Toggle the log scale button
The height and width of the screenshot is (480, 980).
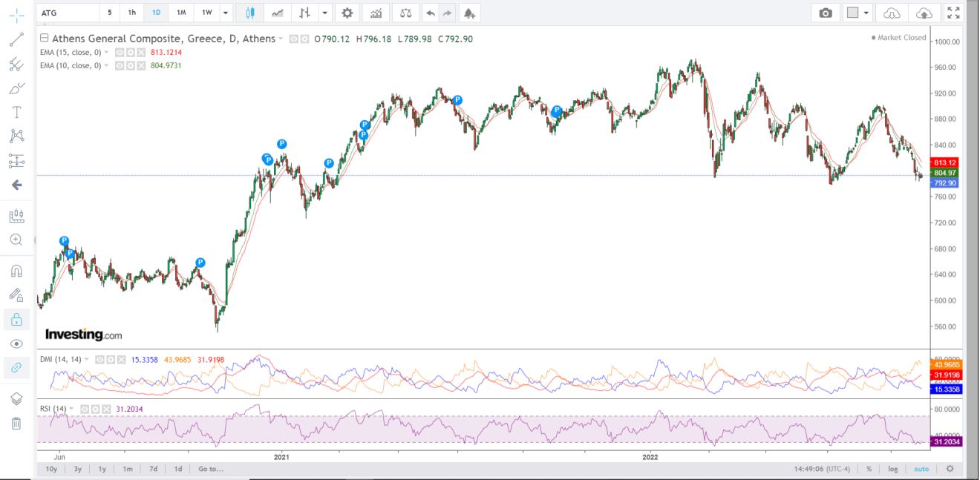[892, 469]
